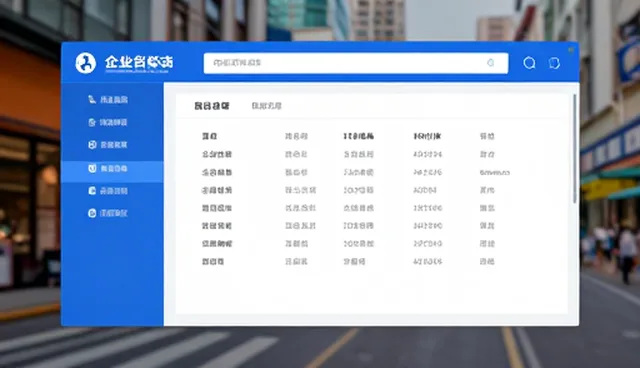Click into the white search field
The height and width of the screenshot is (368, 640).
(x=356, y=63)
